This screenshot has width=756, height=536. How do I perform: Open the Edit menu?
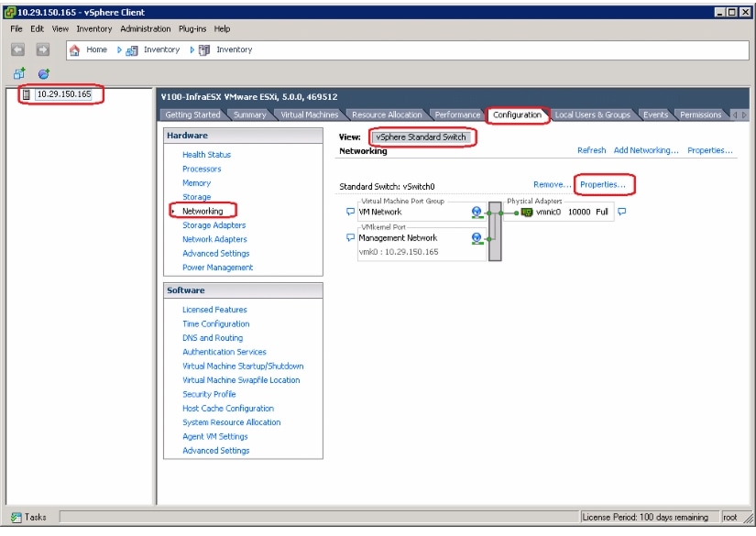(x=38, y=29)
